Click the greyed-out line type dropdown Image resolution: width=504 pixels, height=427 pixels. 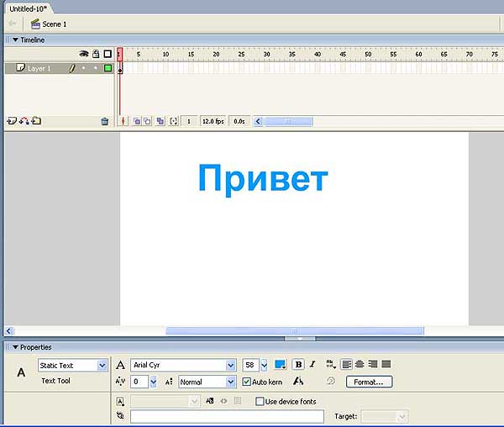[165, 401]
